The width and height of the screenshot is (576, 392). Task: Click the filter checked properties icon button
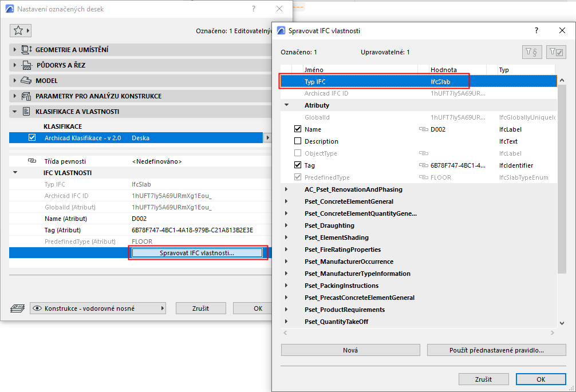coord(556,52)
